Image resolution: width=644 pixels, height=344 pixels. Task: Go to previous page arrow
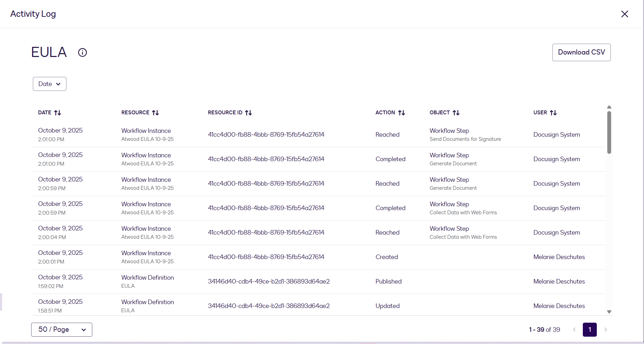(574, 330)
